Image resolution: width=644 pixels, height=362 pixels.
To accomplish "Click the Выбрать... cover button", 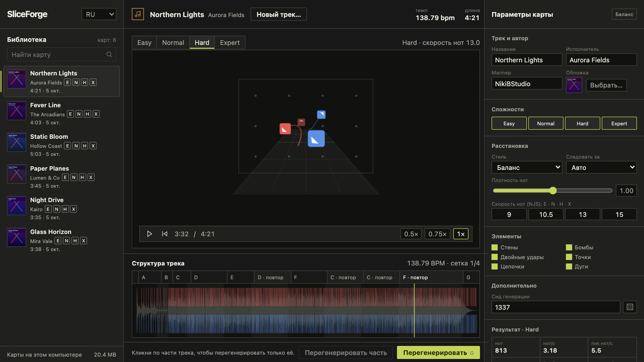I will pyautogui.click(x=606, y=85).
